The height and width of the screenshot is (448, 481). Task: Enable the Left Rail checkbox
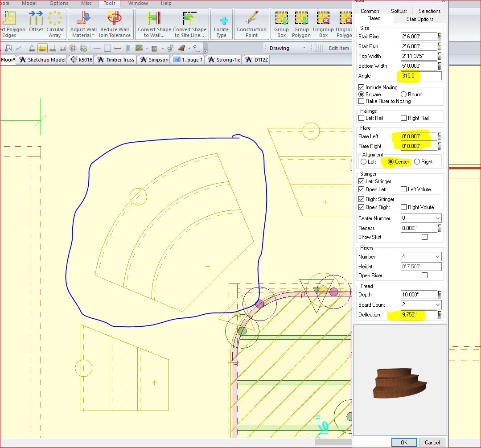point(362,118)
